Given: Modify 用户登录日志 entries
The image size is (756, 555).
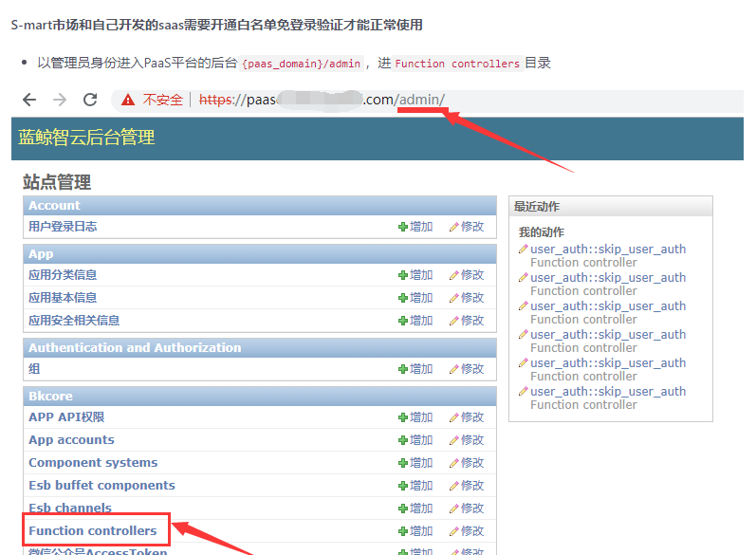Looking at the screenshot, I should coord(467,227).
